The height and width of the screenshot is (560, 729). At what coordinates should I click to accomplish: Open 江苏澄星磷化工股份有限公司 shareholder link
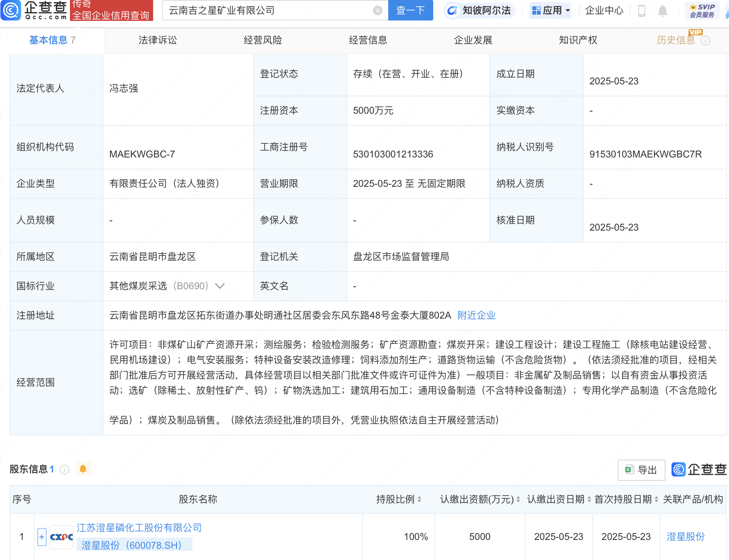point(139,528)
